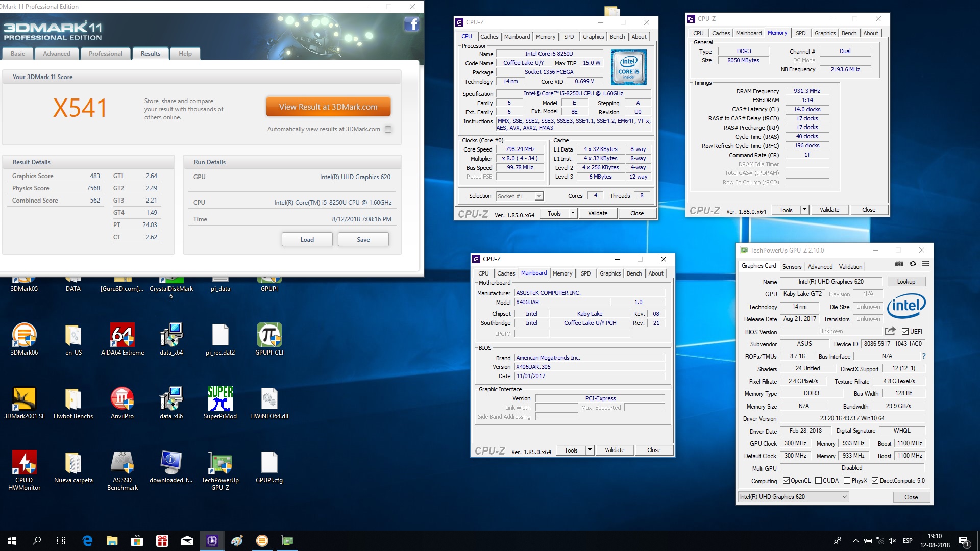Switch to the Advanced tab in 3DMark 11

point(57,54)
